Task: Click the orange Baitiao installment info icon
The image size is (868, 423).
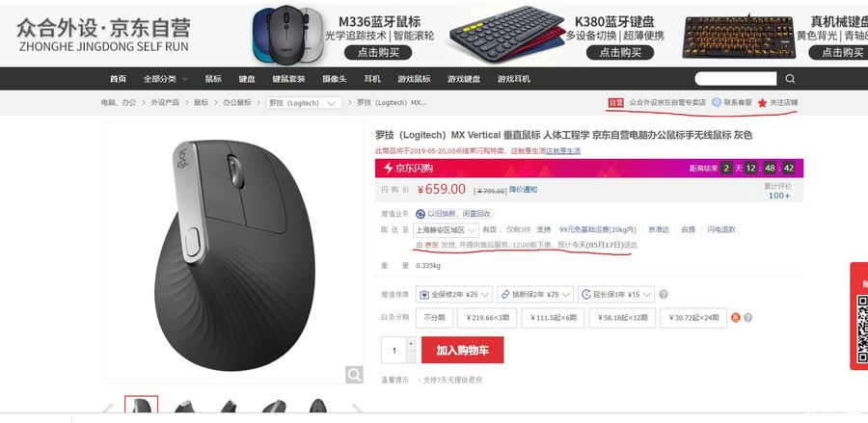Action: (736, 317)
